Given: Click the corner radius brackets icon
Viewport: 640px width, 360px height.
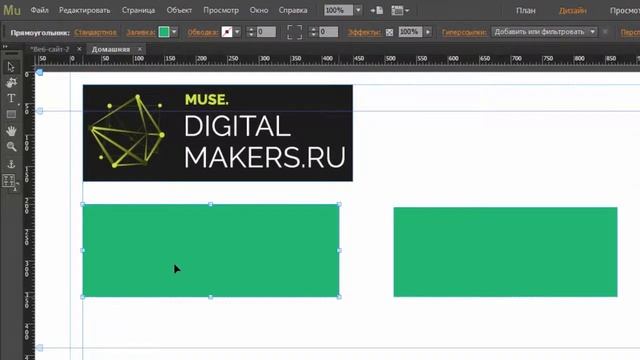Looking at the screenshot, I should (x=295, y=32).
